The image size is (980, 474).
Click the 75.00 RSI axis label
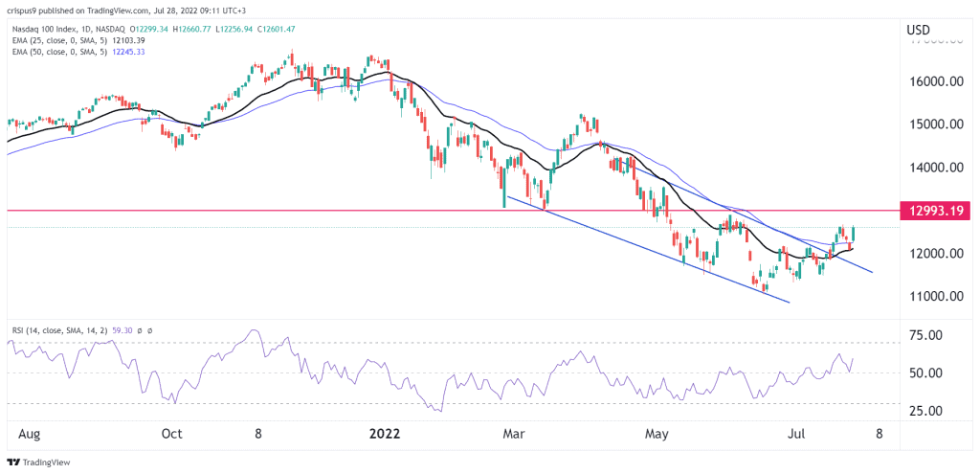[926, 336]
